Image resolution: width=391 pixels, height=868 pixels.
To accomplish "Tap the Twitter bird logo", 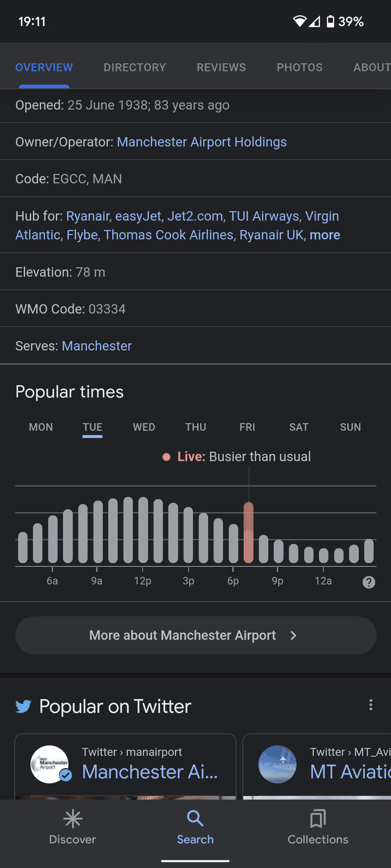I will point(23,707).
